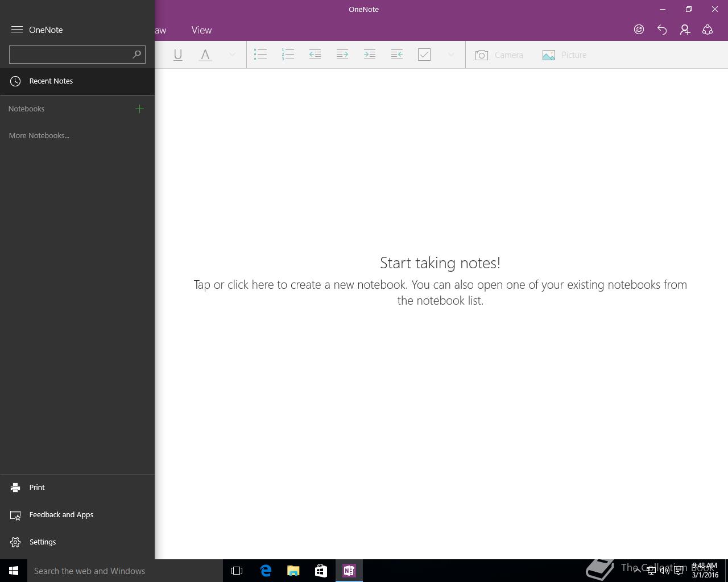Switch to the View tab
Screen dimensions: 728x582
click(x=201, y=30)
